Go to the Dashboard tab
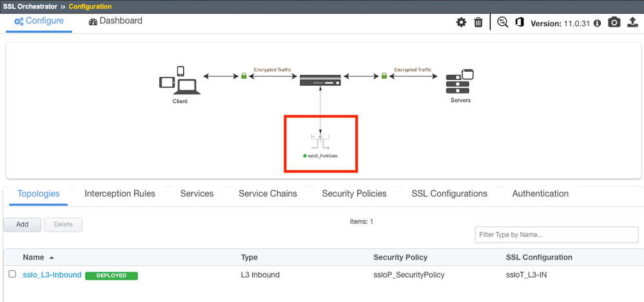 point(115,21)
